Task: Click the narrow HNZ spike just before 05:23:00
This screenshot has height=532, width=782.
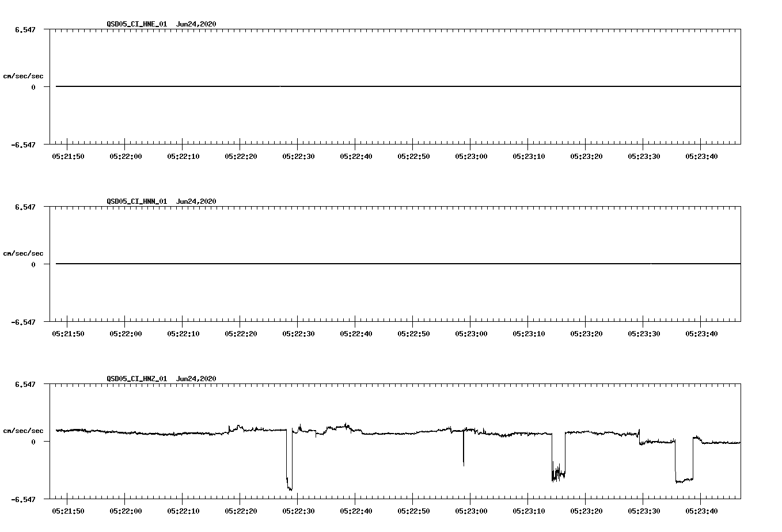Action: (464, 448)
